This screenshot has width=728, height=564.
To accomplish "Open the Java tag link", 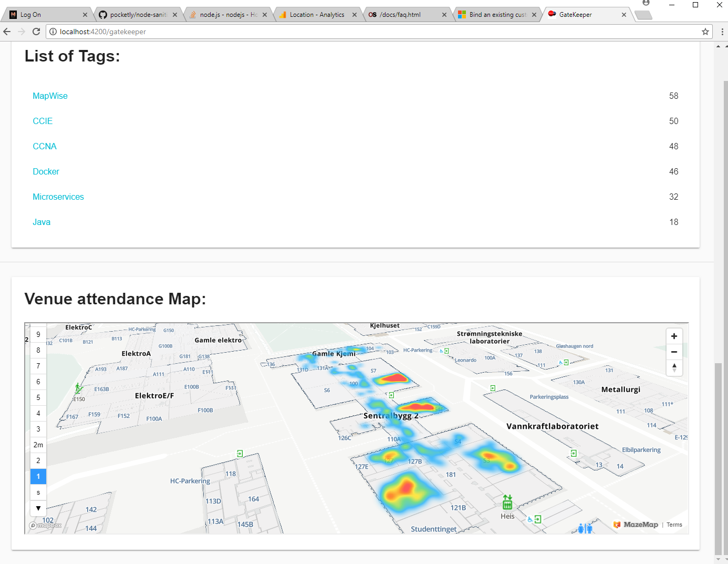I will 41,222.
